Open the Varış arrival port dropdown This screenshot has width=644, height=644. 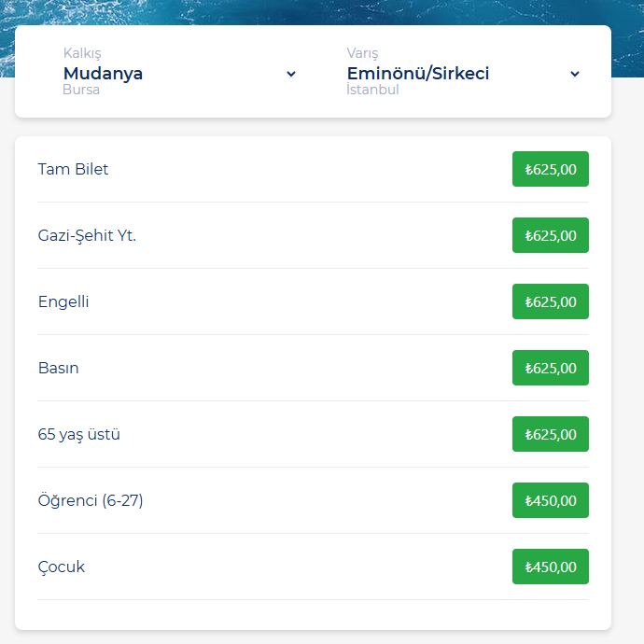tap(462, 72)
